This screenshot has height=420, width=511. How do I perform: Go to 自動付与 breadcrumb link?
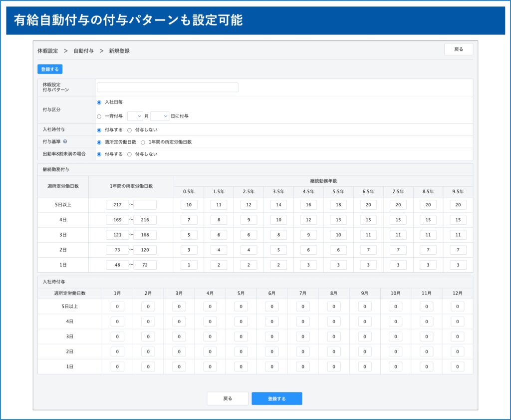[x=83, y=51]
